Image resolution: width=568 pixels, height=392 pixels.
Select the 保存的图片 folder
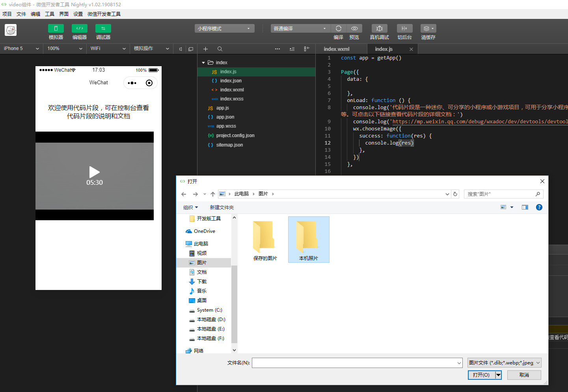(x=265, y=240)
